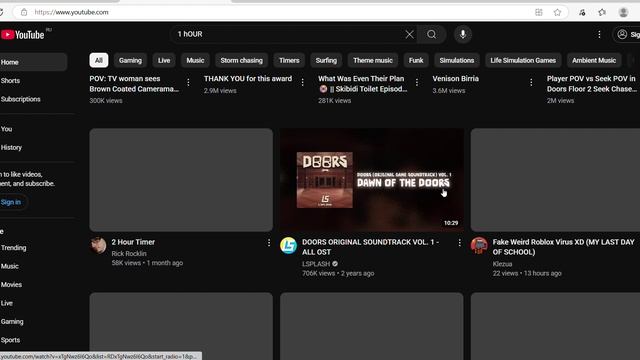The height and width of the screenshot is (360, 640).
Task: Click Sign in button in header
Action: [x=627, y=35]
